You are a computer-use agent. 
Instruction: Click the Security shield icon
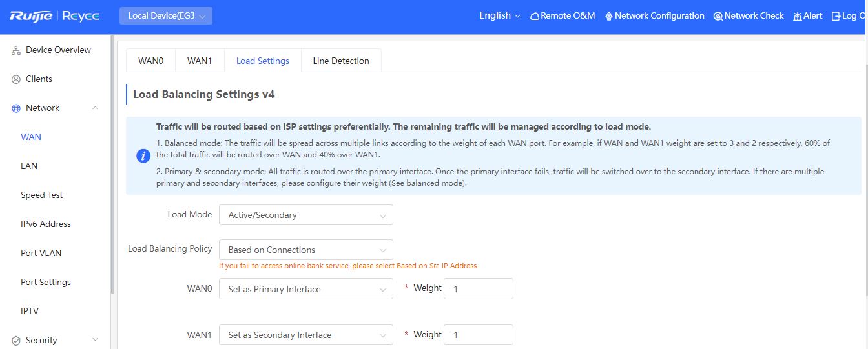point(16,341)
